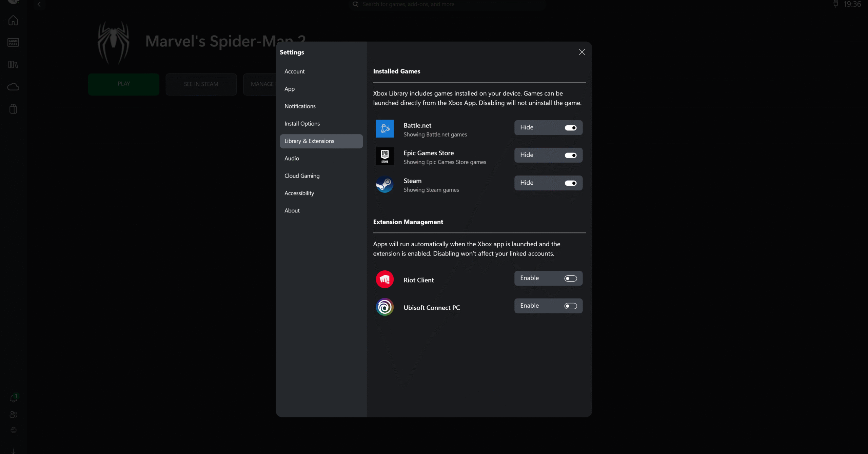Image resolution: width=868 pixels, height=454 pixels.
Task: Click the Riot Client label text
Action: pos(418,280)
